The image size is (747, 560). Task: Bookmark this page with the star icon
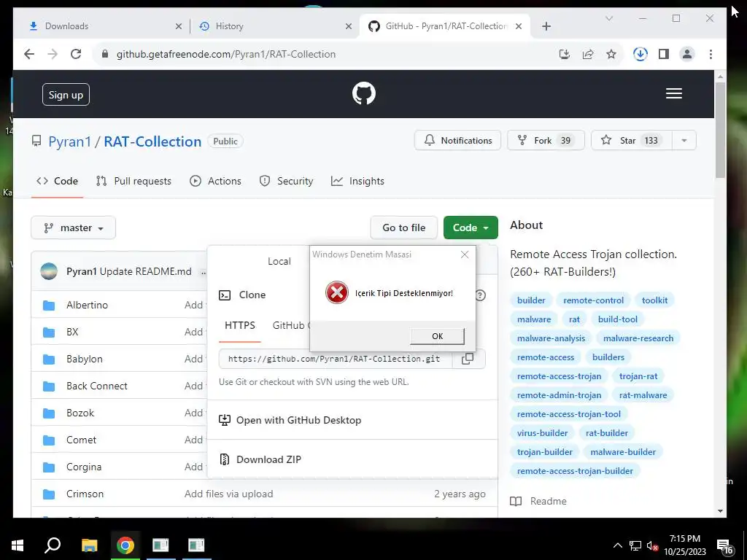click(611, 54)
